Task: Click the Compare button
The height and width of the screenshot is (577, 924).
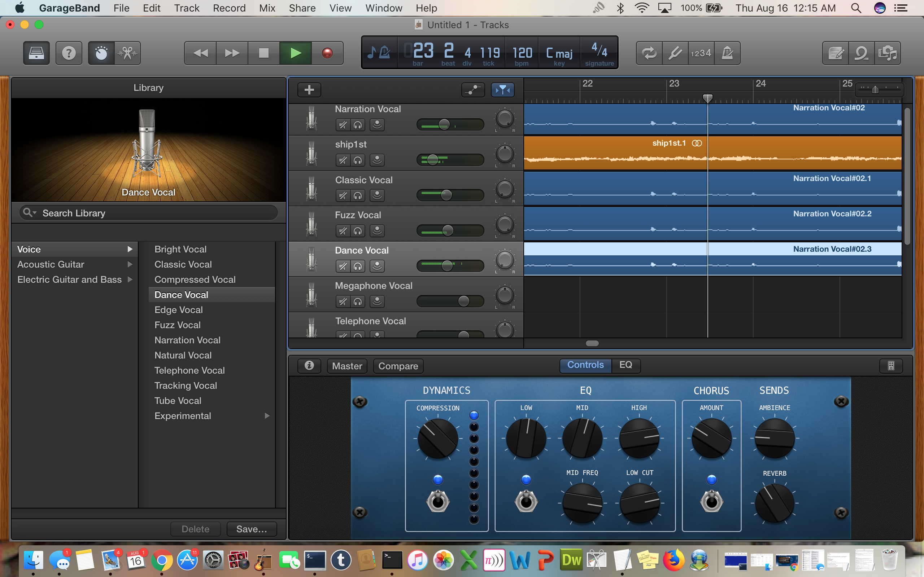Action: tap(398, 366)
